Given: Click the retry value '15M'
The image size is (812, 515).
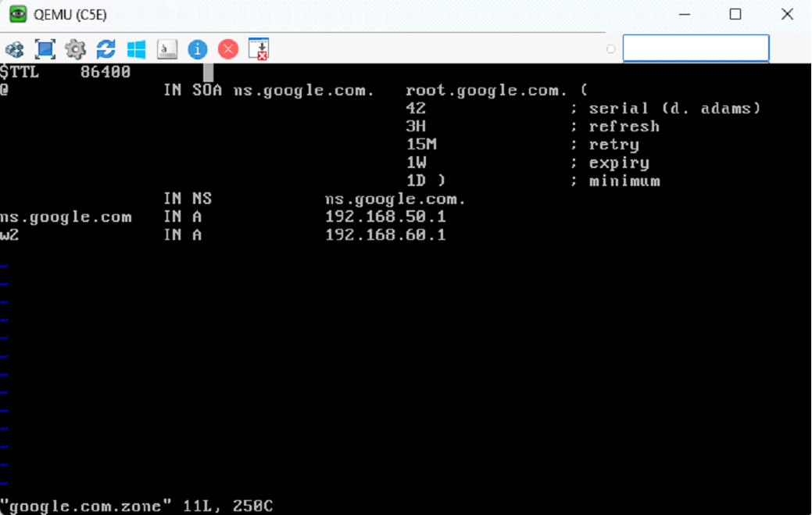Looking at the screenshot, I should coord(421,145).
